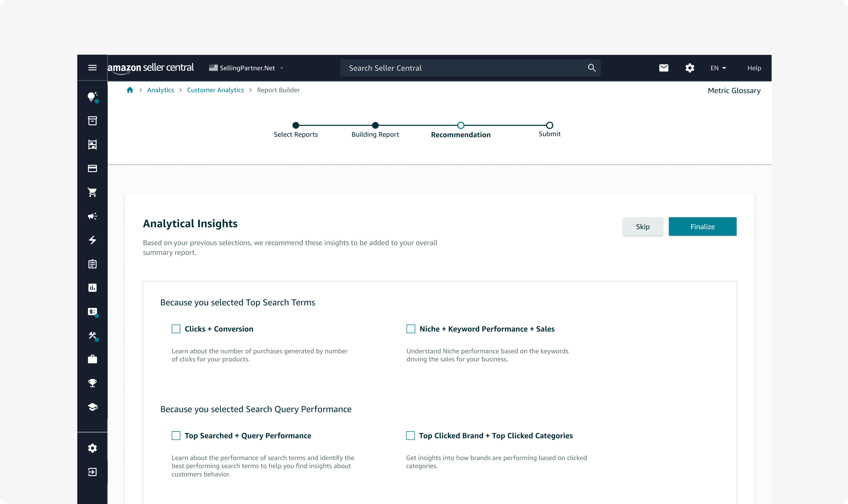Viewport: 848px width, 504px height.
Task: Enable Niche + Keyword Performance + Sales
Action: pos(411,329)
